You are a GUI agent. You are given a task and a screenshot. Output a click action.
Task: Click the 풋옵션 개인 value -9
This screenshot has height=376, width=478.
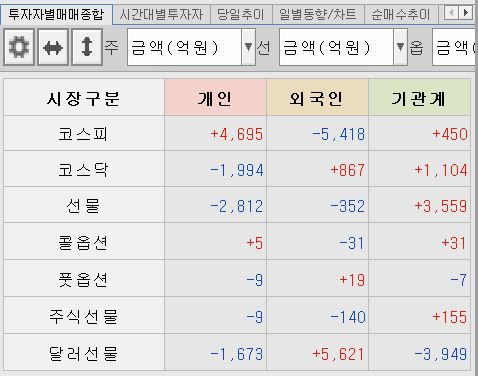coord(254,279)
